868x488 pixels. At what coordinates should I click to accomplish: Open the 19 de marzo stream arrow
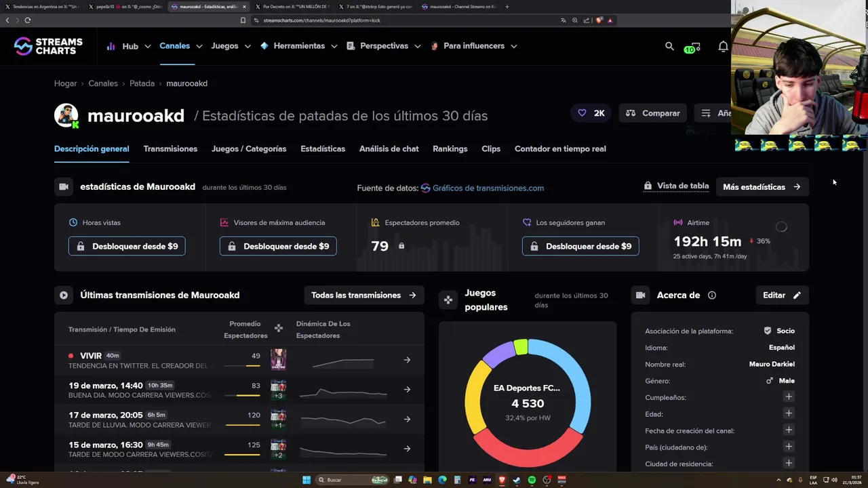407,390
